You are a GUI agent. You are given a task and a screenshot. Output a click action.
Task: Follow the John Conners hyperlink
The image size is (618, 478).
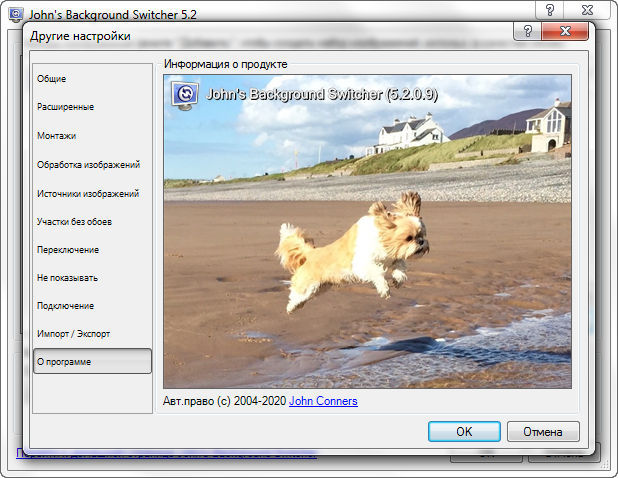[x=323, y=401]
